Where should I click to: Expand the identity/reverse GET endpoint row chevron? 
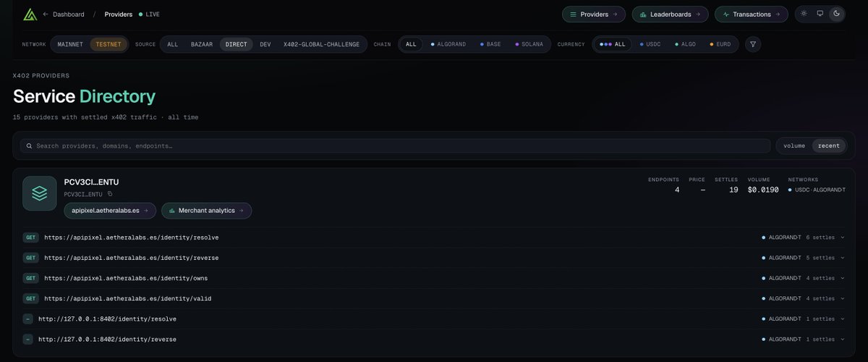[842, 258]
